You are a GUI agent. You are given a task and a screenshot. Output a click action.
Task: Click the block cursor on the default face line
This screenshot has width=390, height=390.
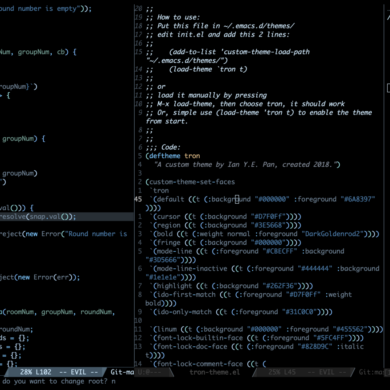tap(237, 199)
